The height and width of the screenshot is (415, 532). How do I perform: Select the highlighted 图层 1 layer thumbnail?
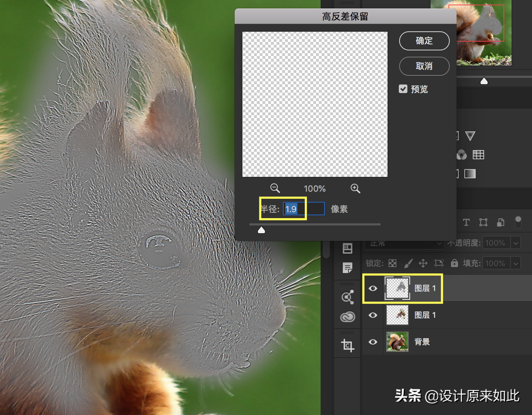[x=397, y=288]
